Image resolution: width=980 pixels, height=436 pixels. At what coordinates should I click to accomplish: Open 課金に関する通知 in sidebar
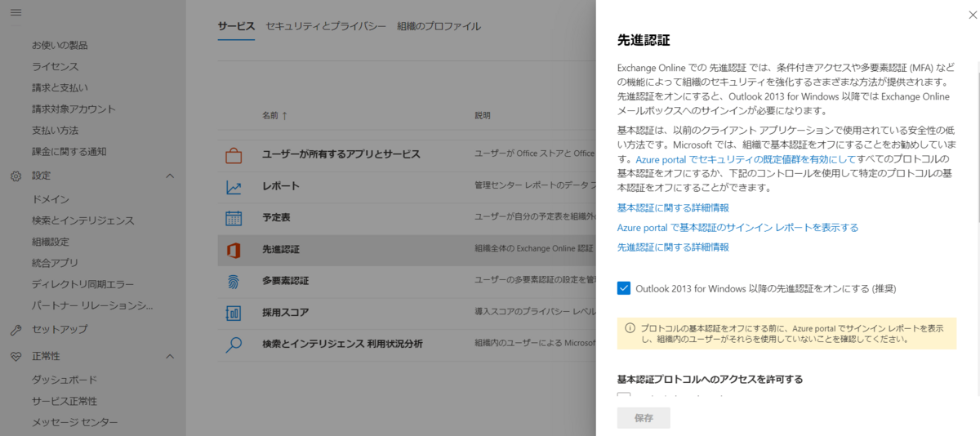pyautogui.click(x=69, y=151)
